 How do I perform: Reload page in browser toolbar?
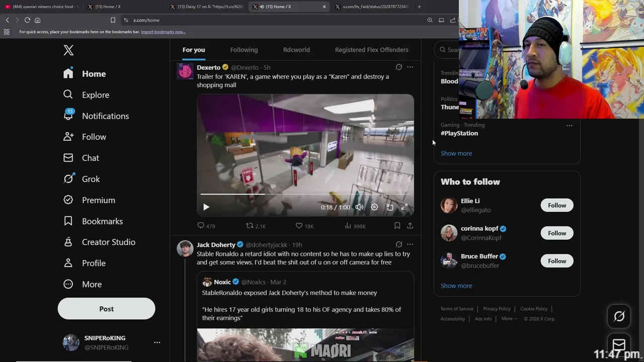click(27, 20)
